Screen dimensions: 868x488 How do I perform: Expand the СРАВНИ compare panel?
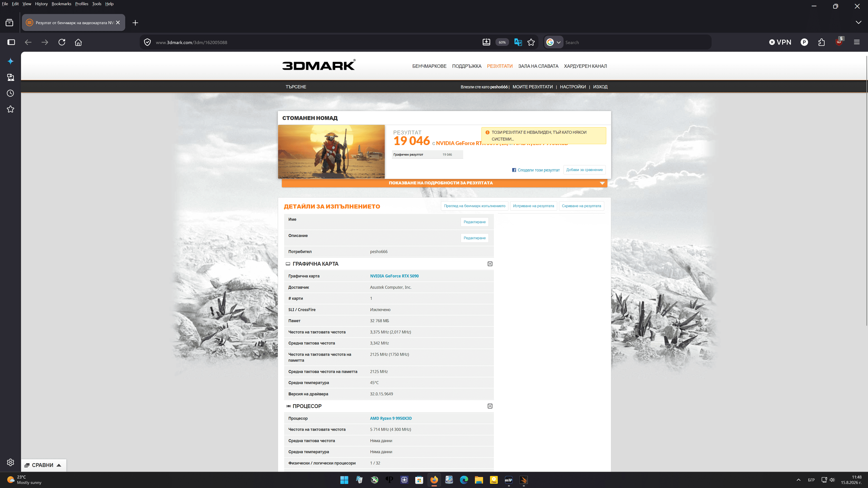[x=43, y=465]
